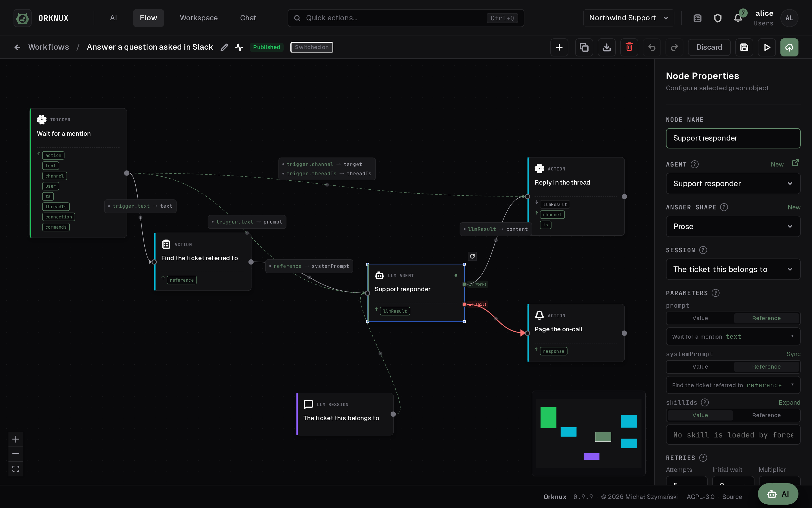Image resolution: width=812 pixels, height=508 pixels.
Task: Open workflow activity pulse icon
Action: 239,47
